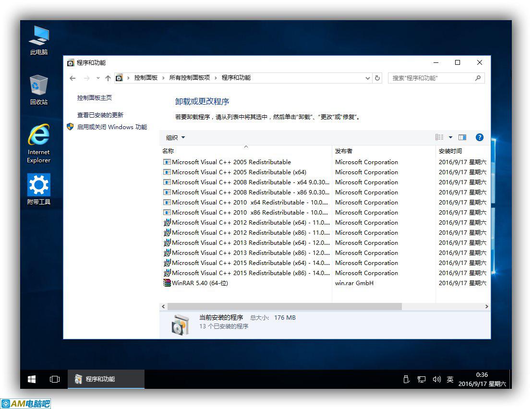
Task: Click the USB device tray icon
Action: [x=406, y=379]
